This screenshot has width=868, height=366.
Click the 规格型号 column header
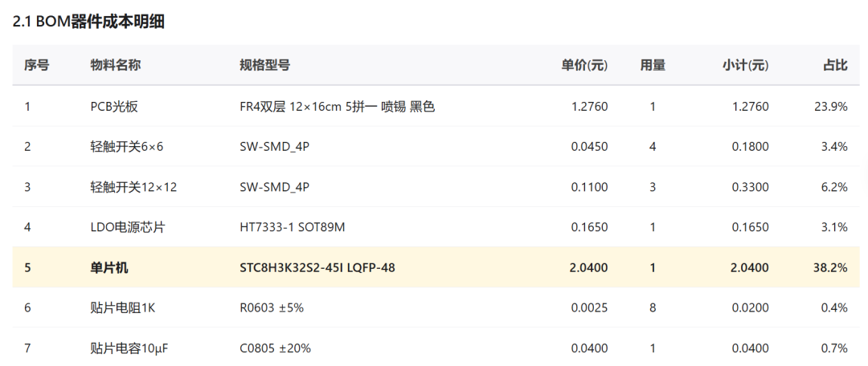[264, 65]
